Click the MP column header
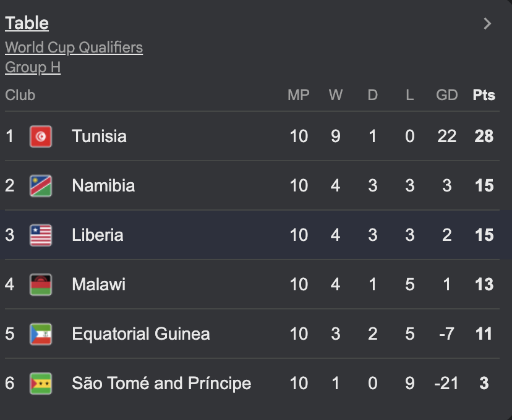This screenshot has height=420, width=512. pyautogui.click(x=298, y=95)
